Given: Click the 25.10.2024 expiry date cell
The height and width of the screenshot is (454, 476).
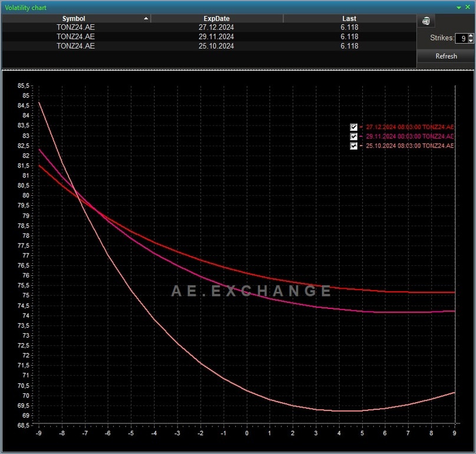Looking at the screenshot, I should 216,46.
